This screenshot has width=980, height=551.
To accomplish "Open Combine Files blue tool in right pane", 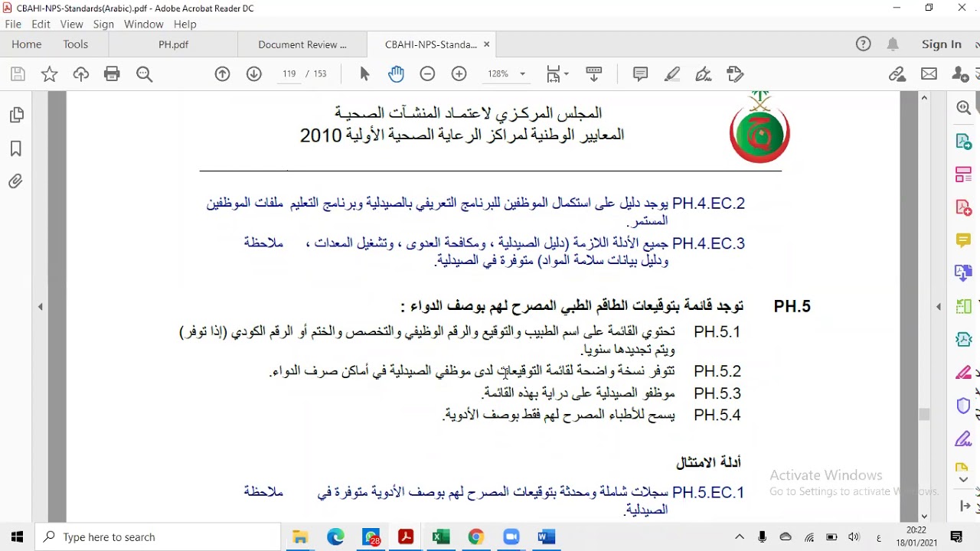I will click(964, 273).
